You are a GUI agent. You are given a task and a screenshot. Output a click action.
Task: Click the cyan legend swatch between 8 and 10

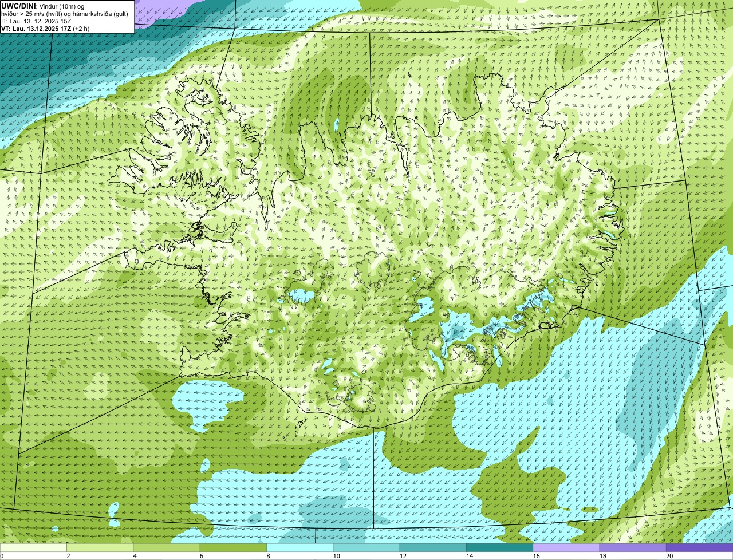coord(300,548)
